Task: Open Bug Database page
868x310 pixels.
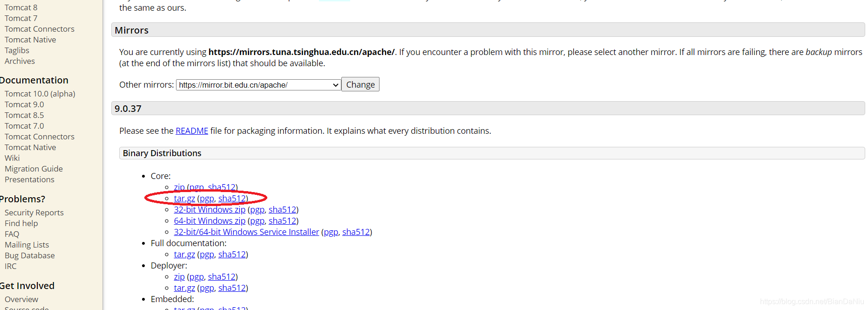Action: click(30, 255)
